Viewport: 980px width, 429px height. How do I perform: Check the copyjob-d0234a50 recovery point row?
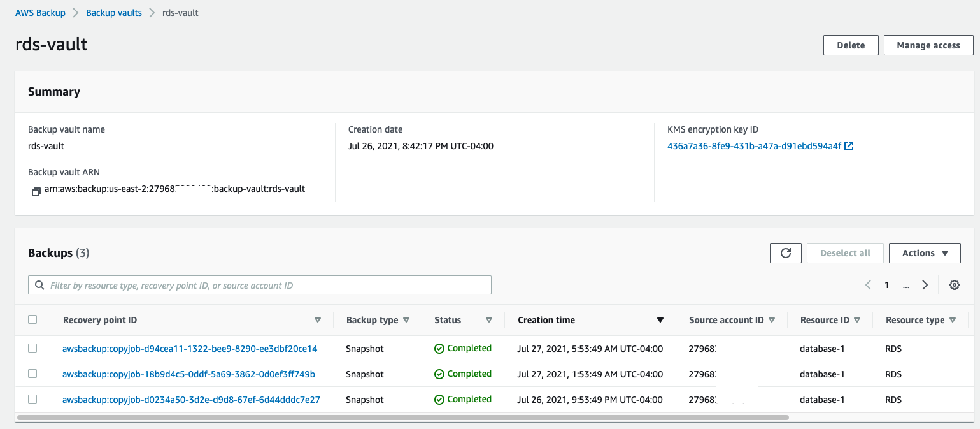click(32, 399)
